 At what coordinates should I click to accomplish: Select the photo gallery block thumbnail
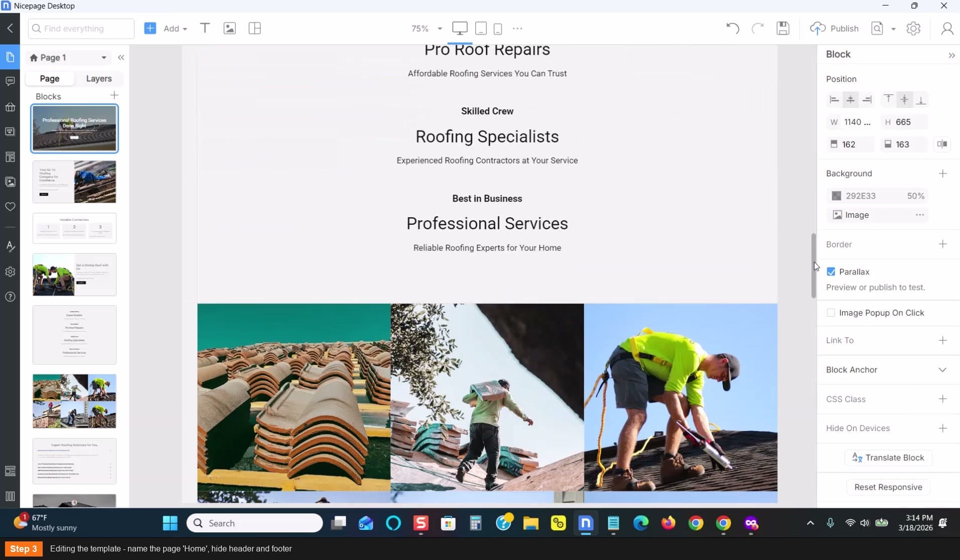click(x=74, y=401)
